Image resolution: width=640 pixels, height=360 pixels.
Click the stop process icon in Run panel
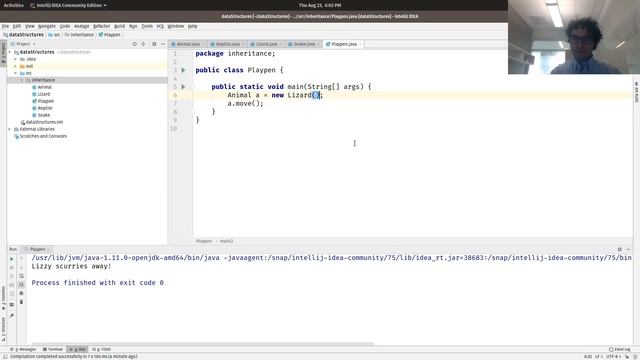point(11,267)
